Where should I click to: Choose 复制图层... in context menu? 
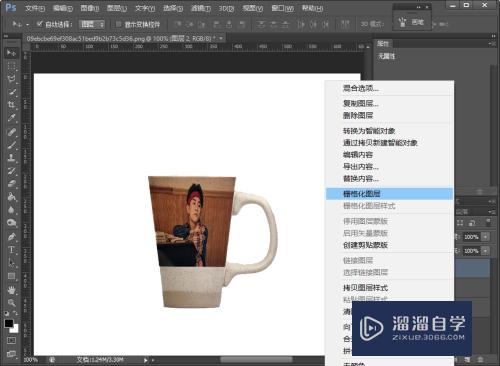[389, 103]
